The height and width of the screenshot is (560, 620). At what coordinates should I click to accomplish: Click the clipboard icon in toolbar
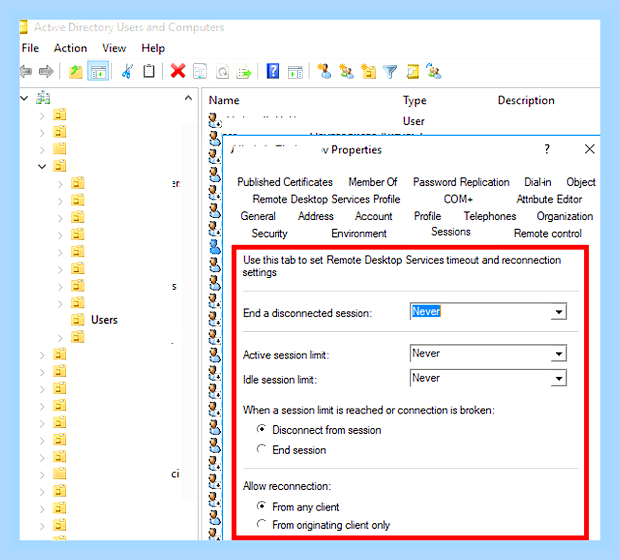pos(149,71)
